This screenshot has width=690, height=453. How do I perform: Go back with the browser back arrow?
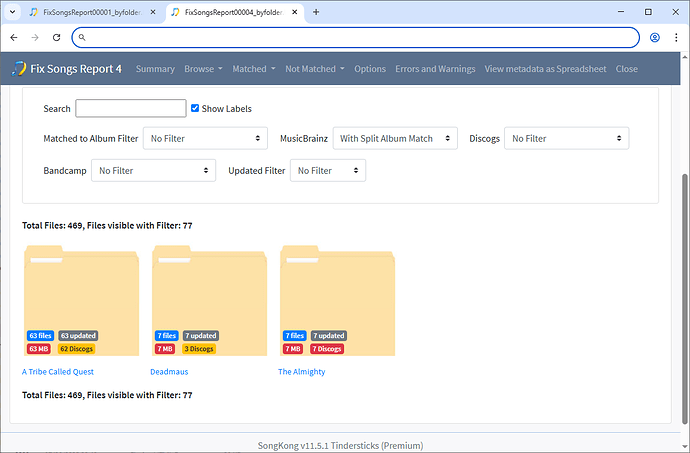14,37
